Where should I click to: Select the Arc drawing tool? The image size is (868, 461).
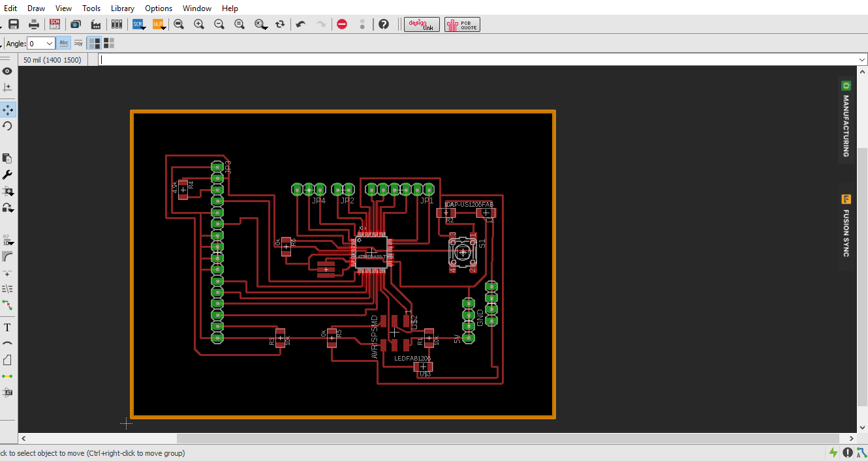(x=8, y=344)
